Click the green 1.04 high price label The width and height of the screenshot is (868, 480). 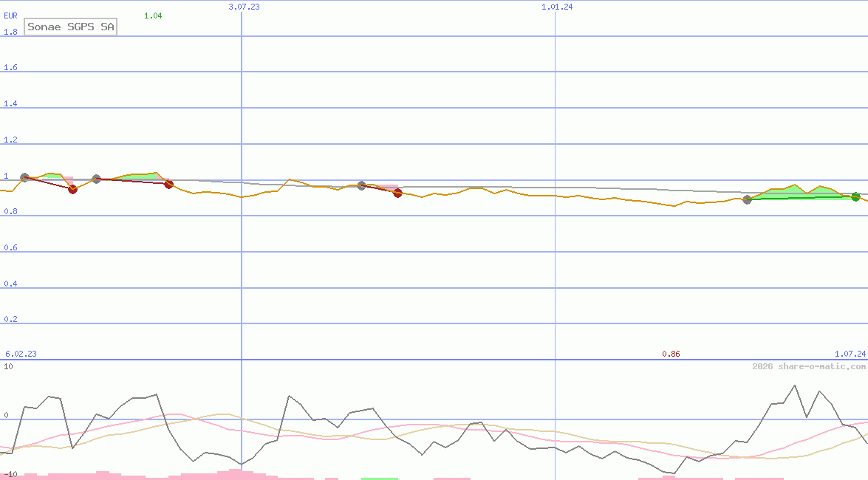153,16
